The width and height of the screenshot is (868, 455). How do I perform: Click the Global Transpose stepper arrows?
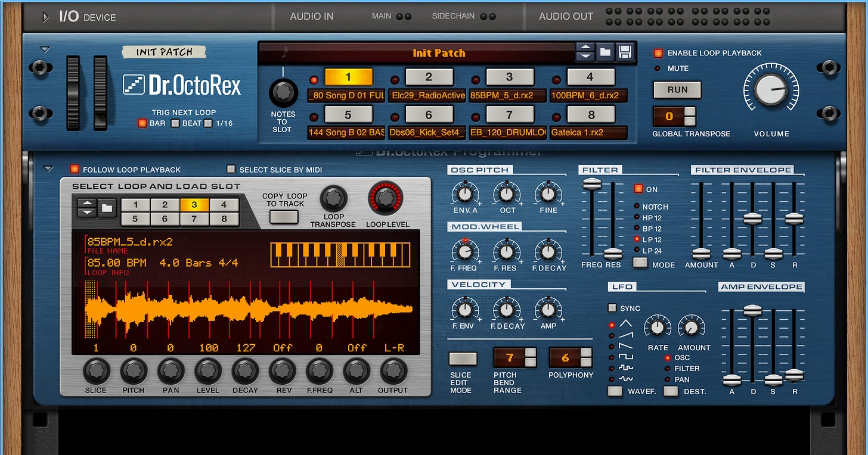[x=690, y=116]
